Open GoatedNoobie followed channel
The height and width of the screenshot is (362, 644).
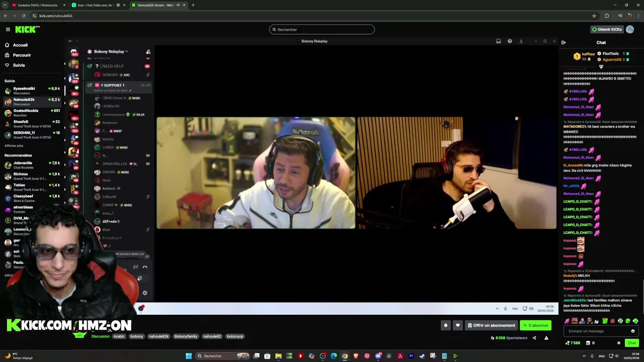tap(32, 113)
